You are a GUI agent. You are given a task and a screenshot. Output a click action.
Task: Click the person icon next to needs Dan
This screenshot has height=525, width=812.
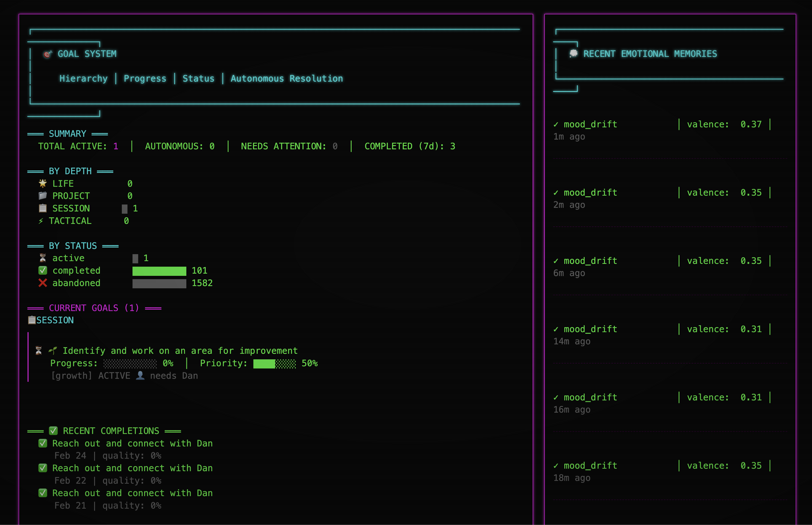(x=140, y=375)
